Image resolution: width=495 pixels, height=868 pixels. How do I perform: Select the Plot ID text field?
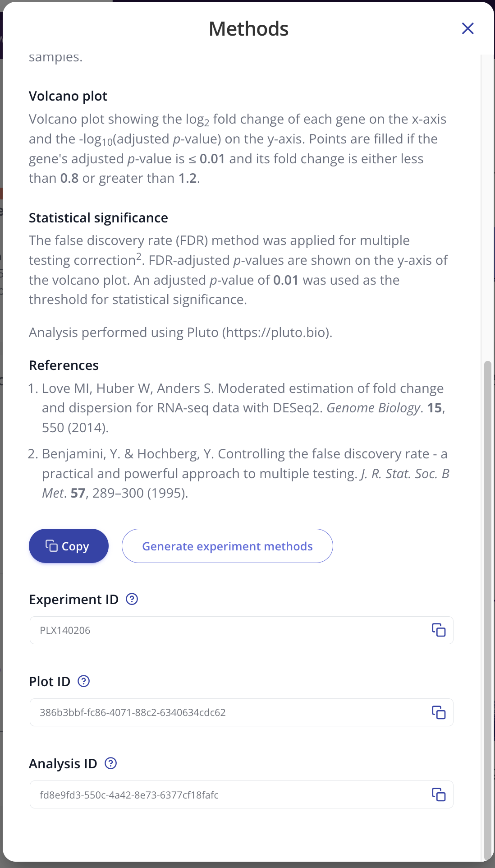(x=225, y=712)
